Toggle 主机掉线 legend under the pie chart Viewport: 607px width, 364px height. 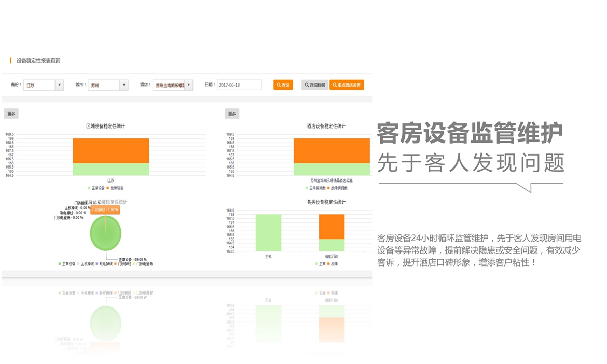87,264
